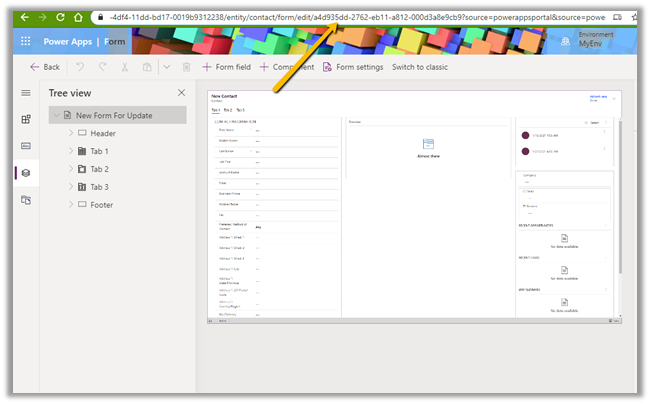Click the Back arrow in command bar

point(45,67)
